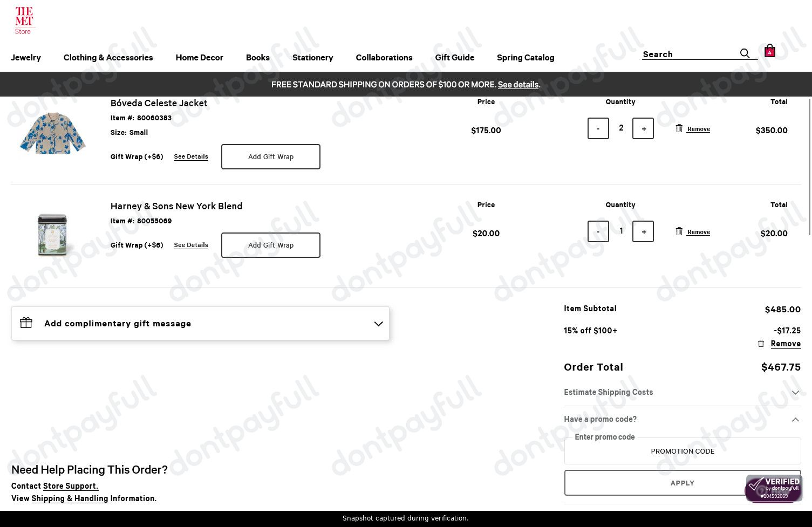Image resolution: width=812 pixels, height=527 pixels.
Task: Open See details shipping link in banner
Action: [x=518, y=85]
